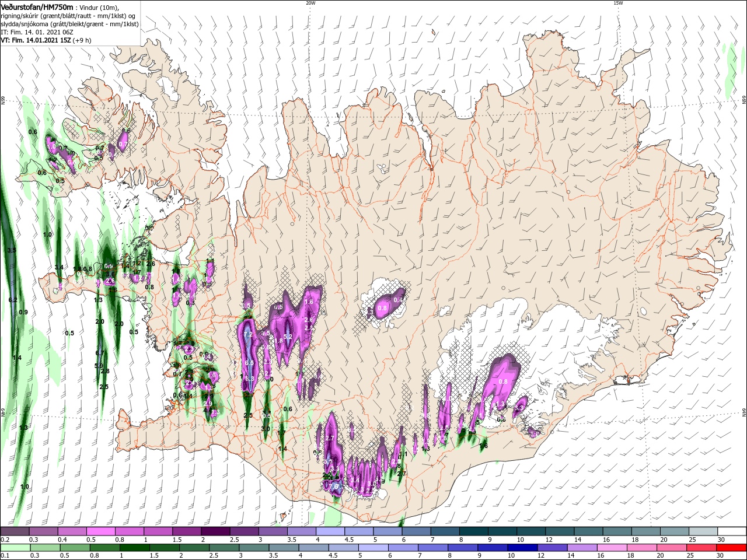747x560 pixels.
Task: Click the 3.4 value west of Snæfellsnes
Action: 59,267
